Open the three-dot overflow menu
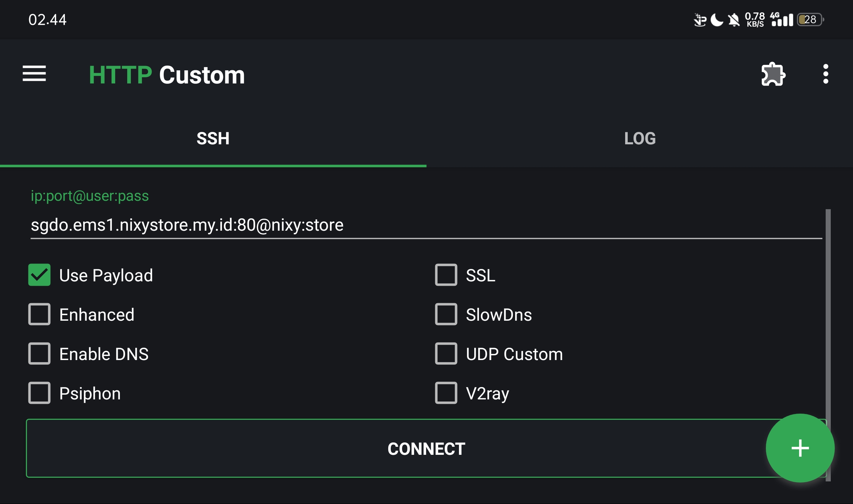The image size is (853, 504). click(826, 74)
